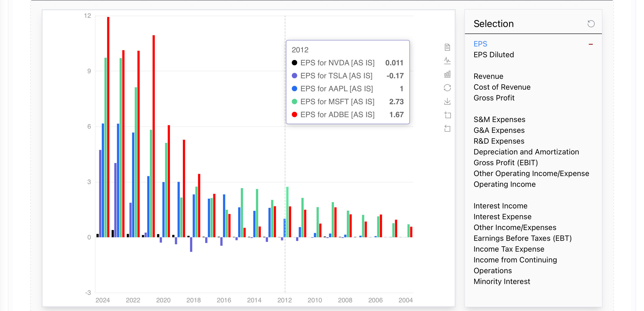Screen dimensions: 644x311
Task: Select G&A Expenses
Action: pyautogui.click(x=499, y=130)
